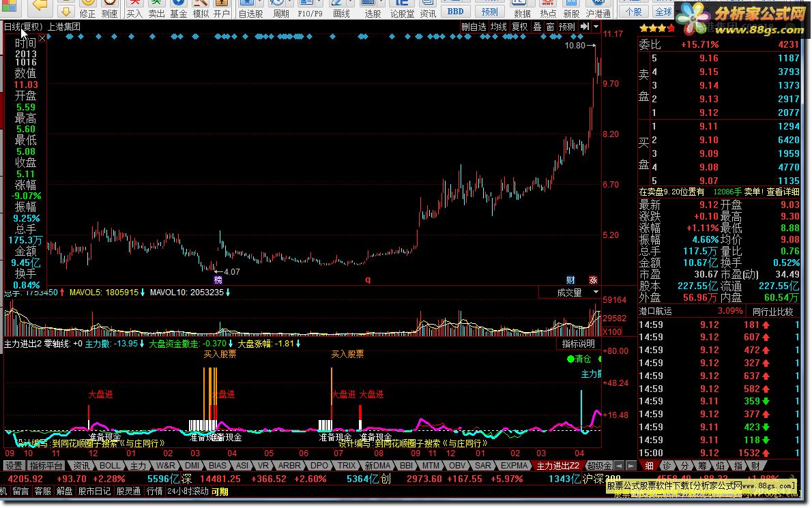Click the 财 marker on the chart
The width and height of the screenshot is (812, 508).
tap(570, 280)
